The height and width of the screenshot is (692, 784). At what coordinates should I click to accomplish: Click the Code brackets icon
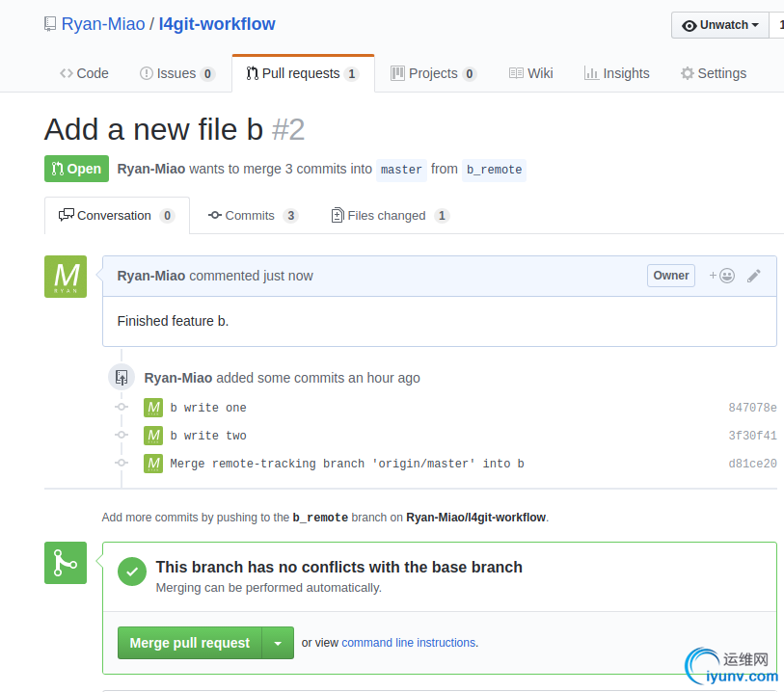66,73
